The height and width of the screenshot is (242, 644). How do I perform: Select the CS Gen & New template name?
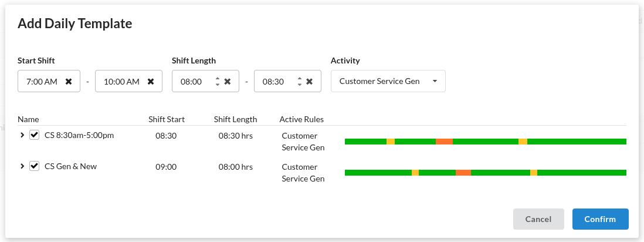point(70,166)
